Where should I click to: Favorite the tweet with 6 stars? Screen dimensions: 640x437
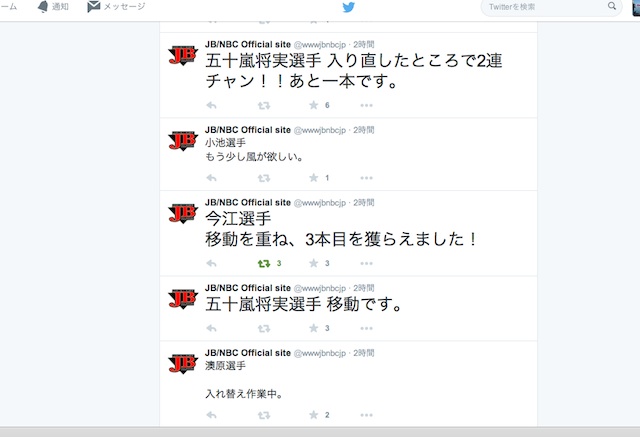pos(313,105)
